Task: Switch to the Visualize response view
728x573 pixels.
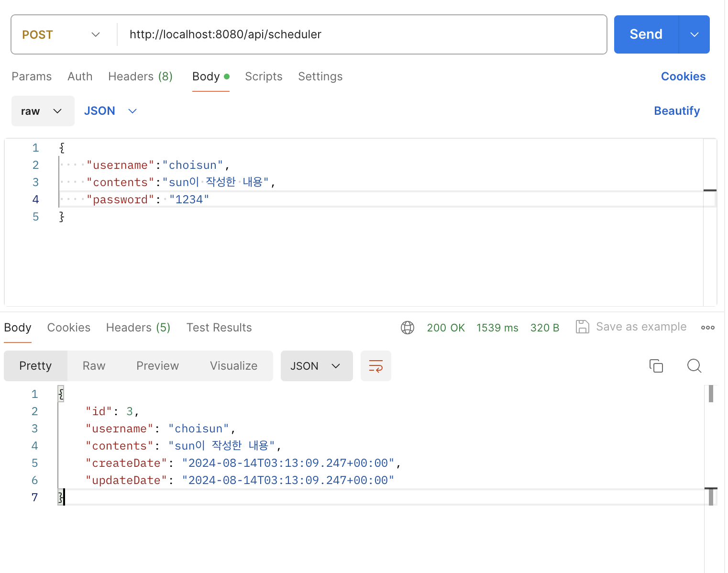Action: [x=233, y=366]
